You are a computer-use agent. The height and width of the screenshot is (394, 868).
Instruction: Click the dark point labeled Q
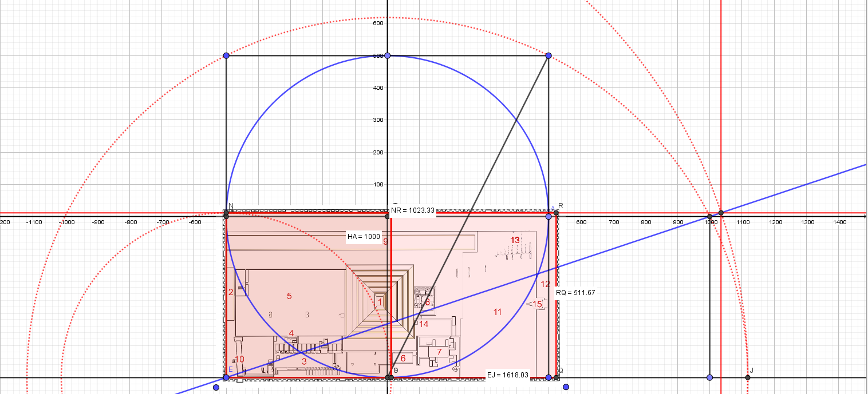(556, 377)
